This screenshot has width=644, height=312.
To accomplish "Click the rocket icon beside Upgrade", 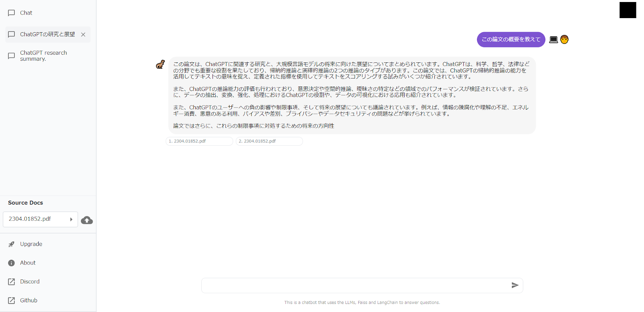I will click(12, 244).
